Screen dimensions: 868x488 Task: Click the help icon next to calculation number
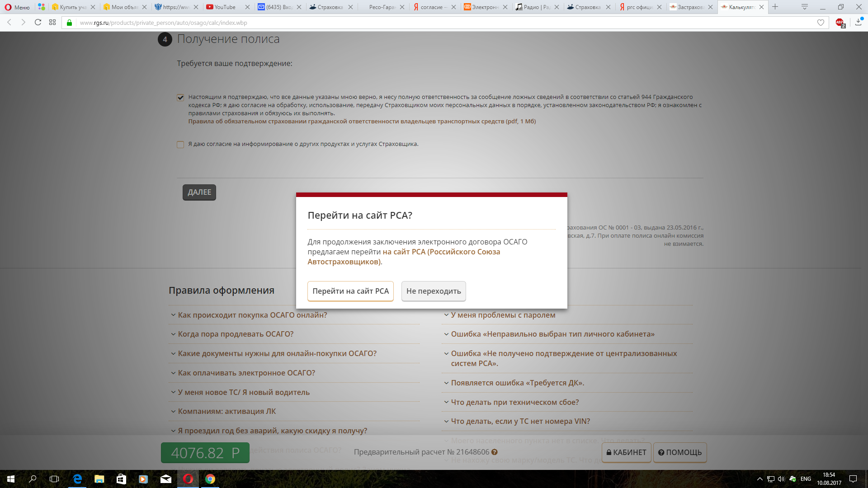(x=495, y=452)
